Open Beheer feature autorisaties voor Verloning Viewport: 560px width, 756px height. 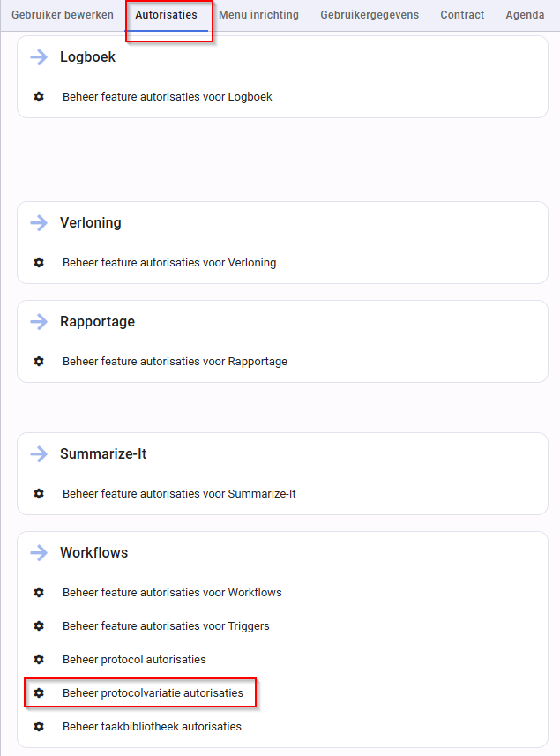coord(169,263)
